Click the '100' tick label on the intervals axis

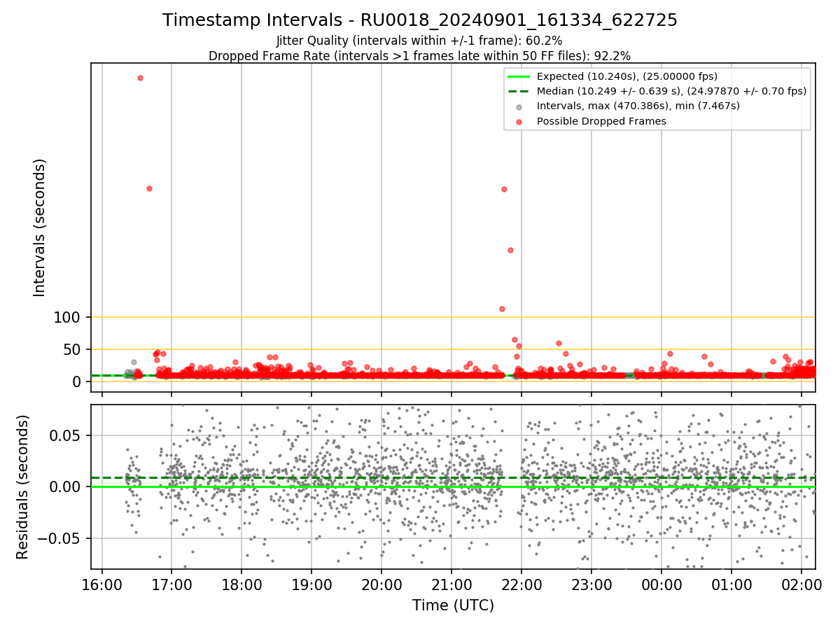[66, 317]
